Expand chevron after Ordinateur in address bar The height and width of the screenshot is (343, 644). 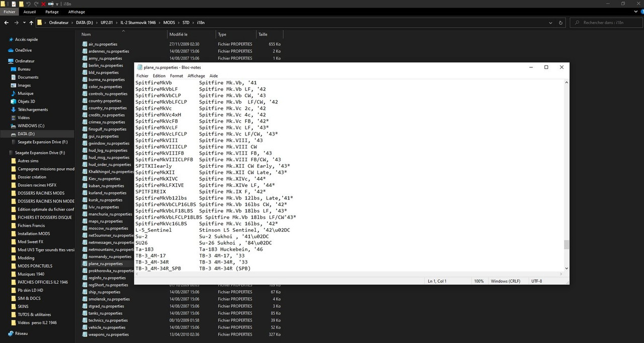pyautogui.click(x=72, y=23)
